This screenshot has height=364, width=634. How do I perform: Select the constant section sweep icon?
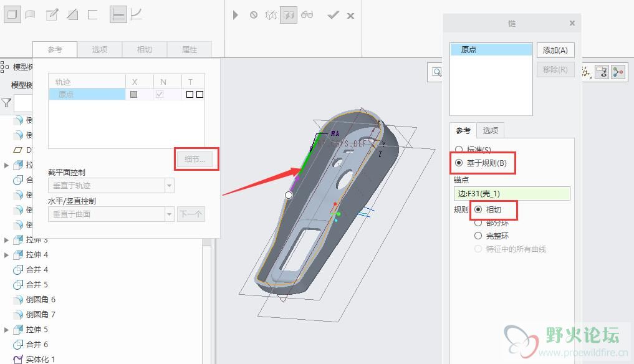point(118,15)
